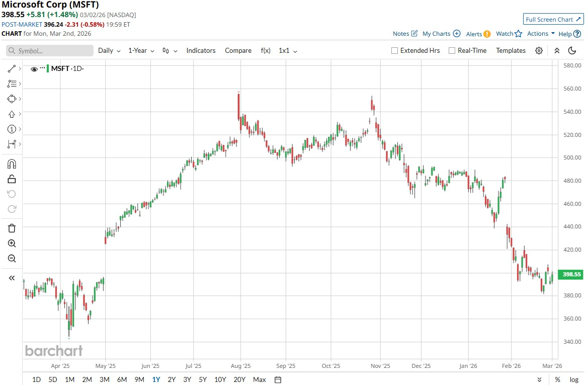
Task: Select the Max range tab
Action: tap(260, 380)
